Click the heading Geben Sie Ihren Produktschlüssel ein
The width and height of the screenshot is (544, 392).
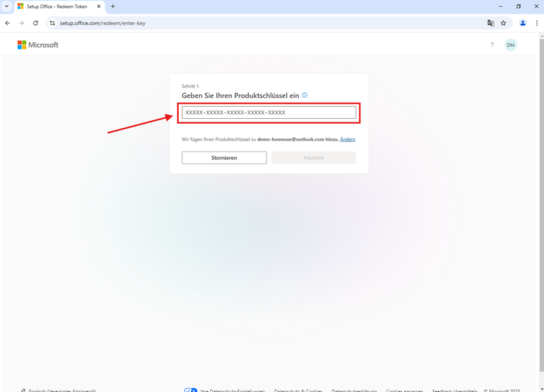tap(241, 95)
